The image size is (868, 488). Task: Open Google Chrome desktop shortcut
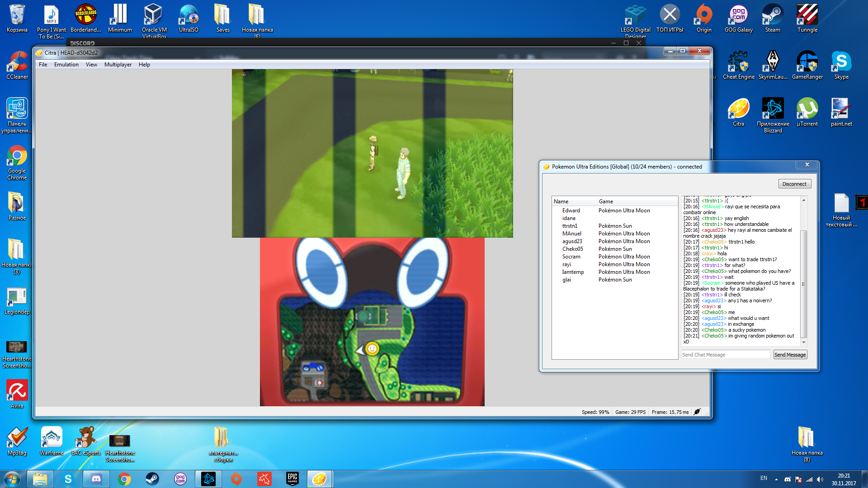17,163
